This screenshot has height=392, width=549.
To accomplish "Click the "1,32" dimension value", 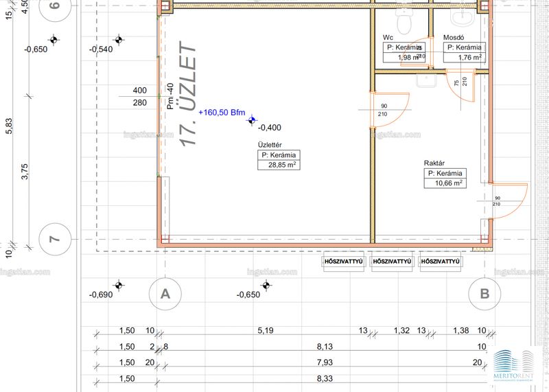I will coord(401,330).
